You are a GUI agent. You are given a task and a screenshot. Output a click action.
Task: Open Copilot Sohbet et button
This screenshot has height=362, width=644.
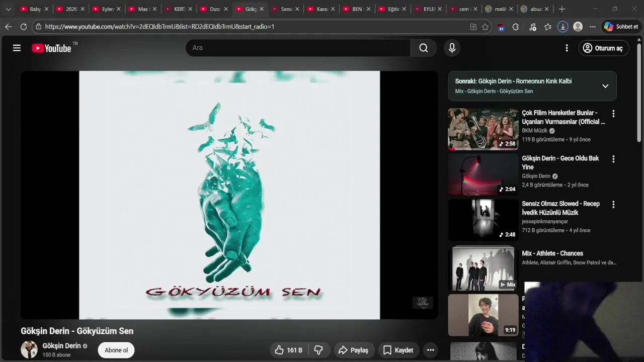click(x=621, y=27)
